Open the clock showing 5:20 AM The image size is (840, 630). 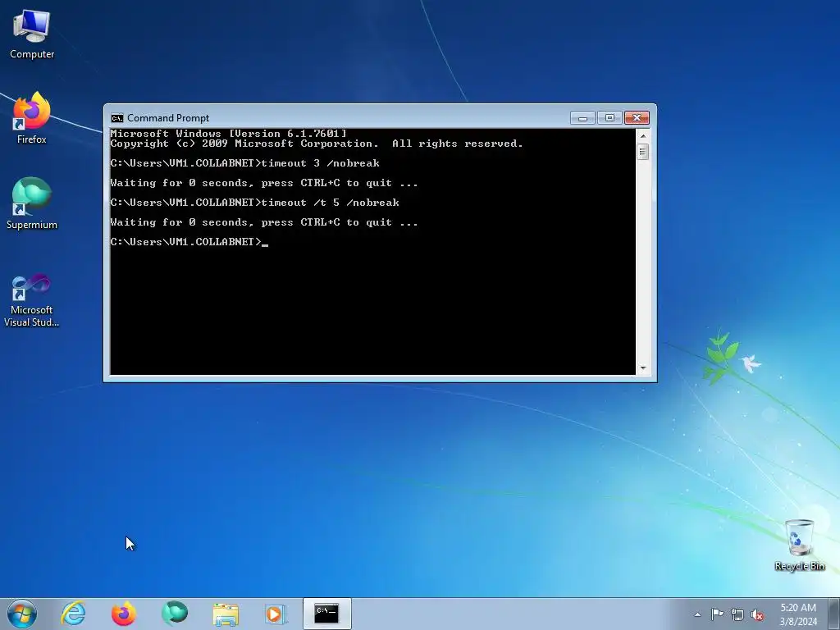[798, 614]
